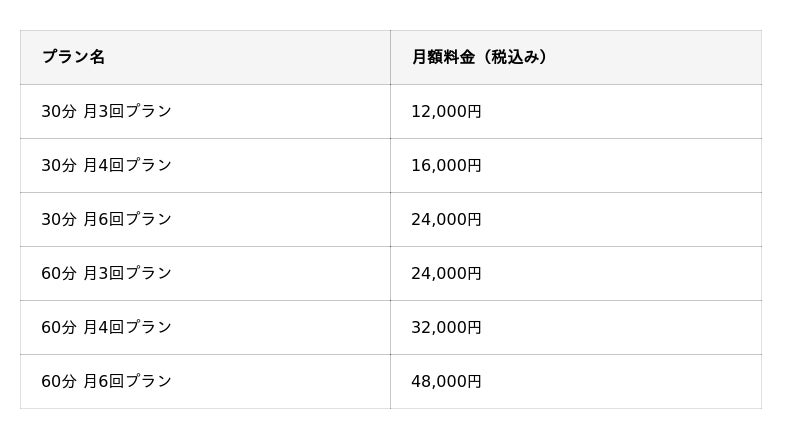Select the 60分 月3回プラン cell

pos(106,273)
